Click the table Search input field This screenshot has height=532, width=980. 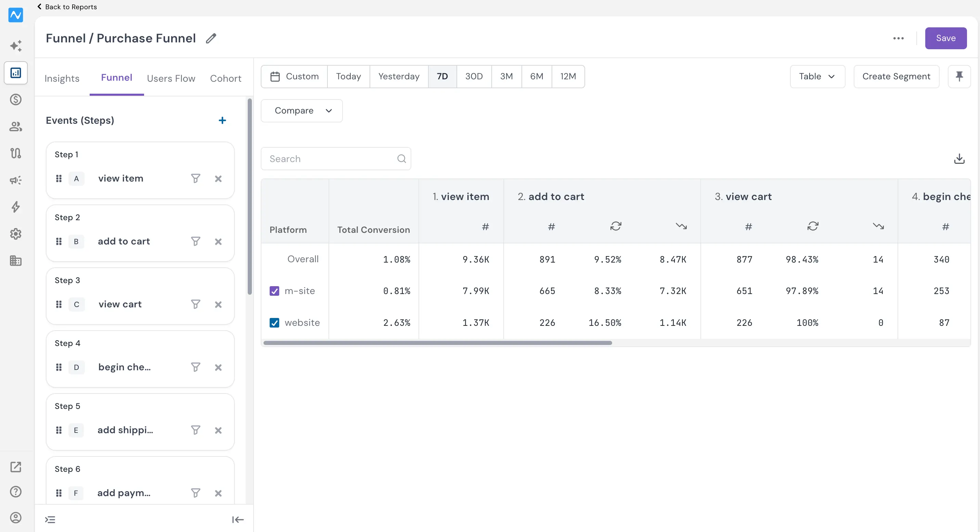point(336,158)
